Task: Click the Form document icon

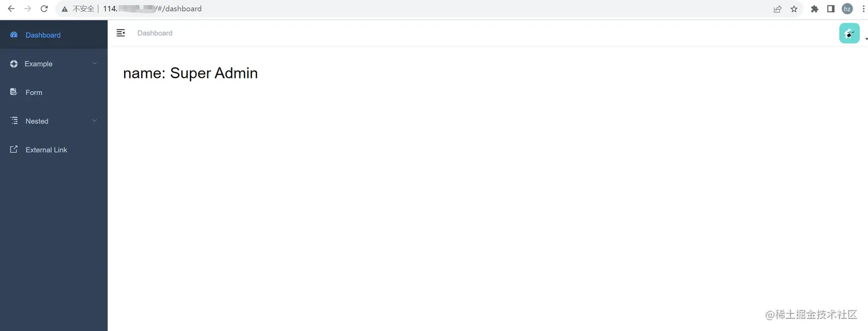Action: tap(14, 92)
